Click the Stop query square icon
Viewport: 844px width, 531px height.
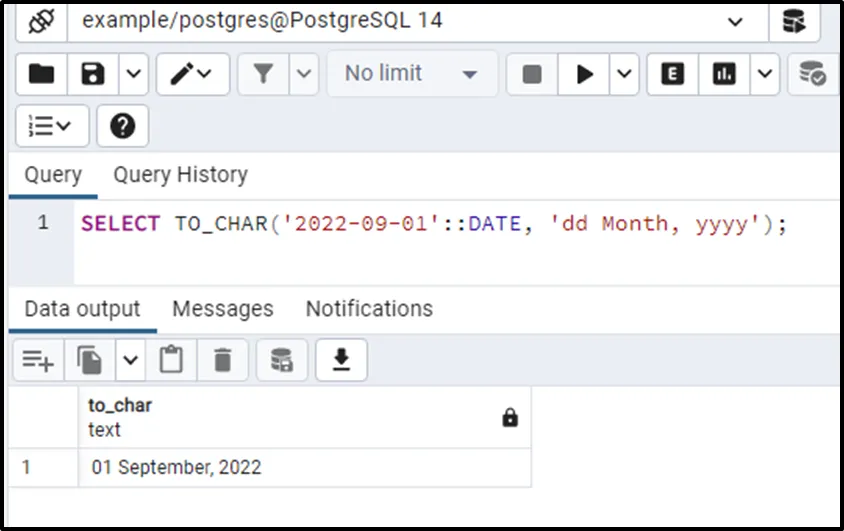coord(533,74)
